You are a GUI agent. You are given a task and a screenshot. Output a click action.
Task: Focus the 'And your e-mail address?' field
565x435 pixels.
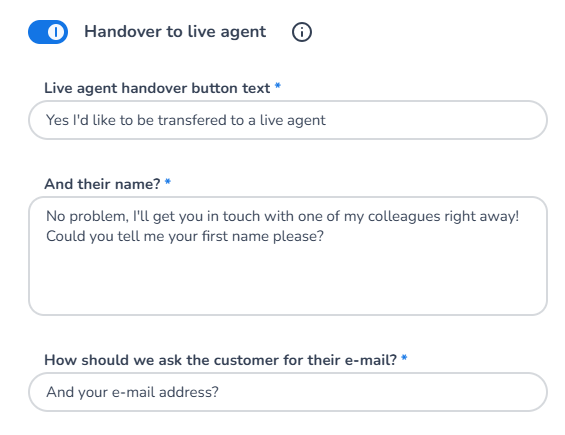pyautogui.click(x=288, y=392)
